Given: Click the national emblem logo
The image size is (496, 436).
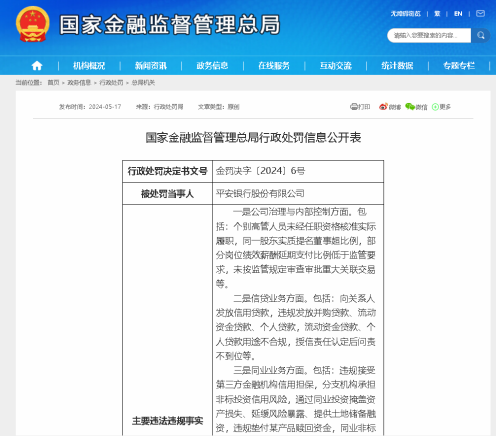Looking at the screenshot, I should click(33, 24).
